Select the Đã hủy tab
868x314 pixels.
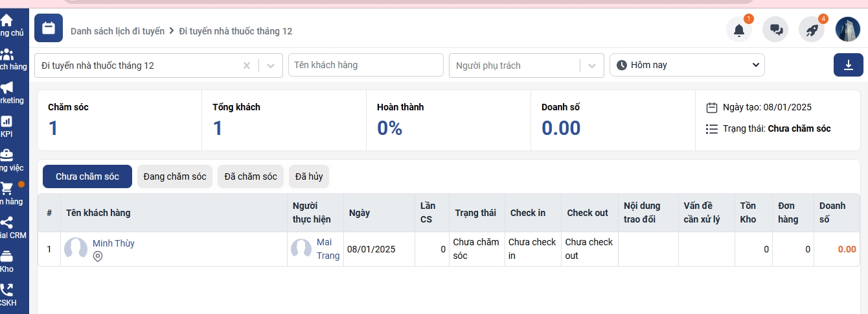tap(309, 176)
